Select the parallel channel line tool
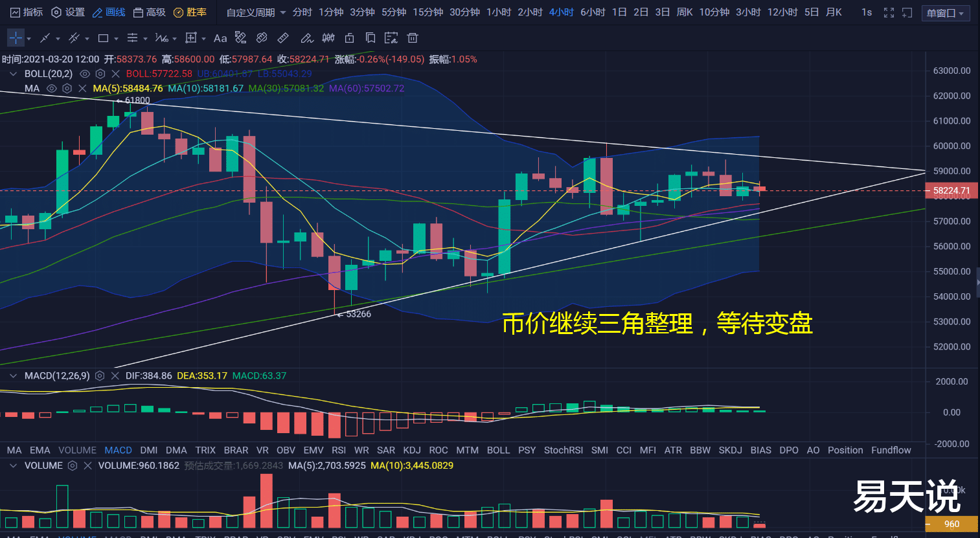The height and width of the screenshot is (538, 980). (x=74, y=38)
